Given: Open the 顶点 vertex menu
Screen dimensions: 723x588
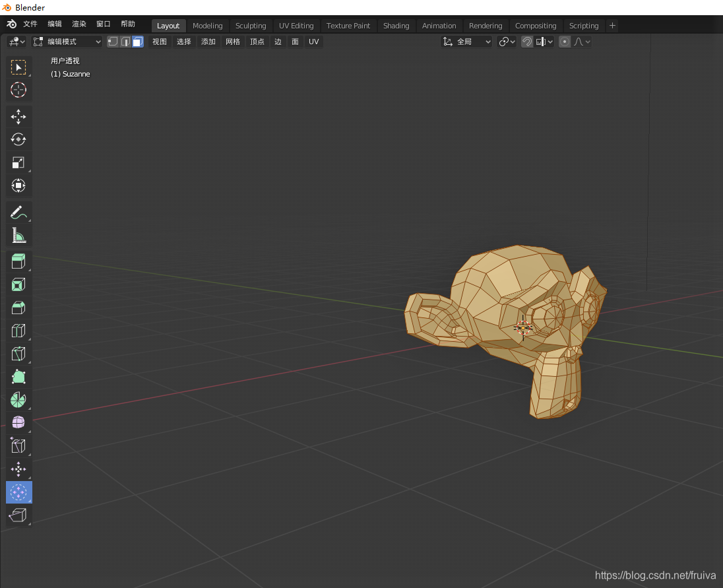Looking at the screenshot, I should (x=257, y=42).
